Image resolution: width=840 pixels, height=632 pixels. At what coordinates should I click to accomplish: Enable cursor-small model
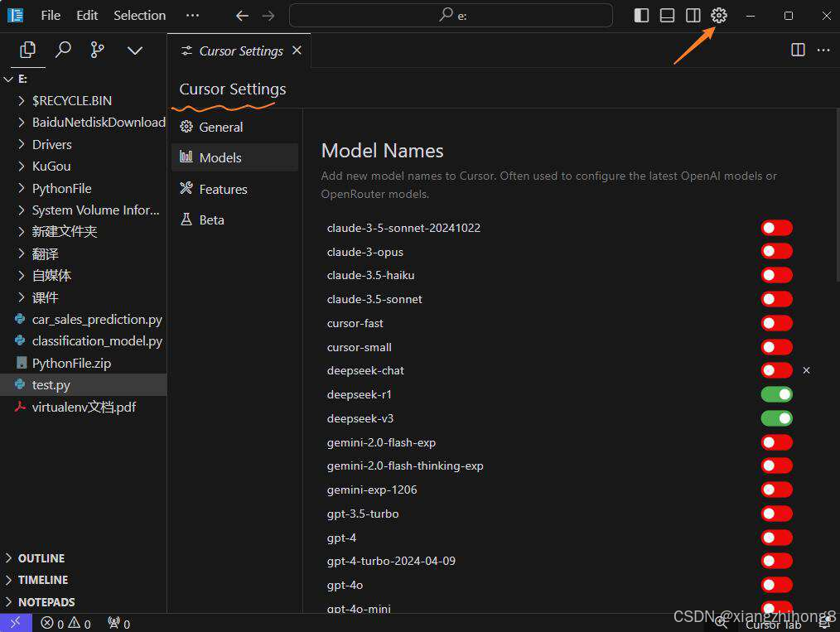click(776, 347)
